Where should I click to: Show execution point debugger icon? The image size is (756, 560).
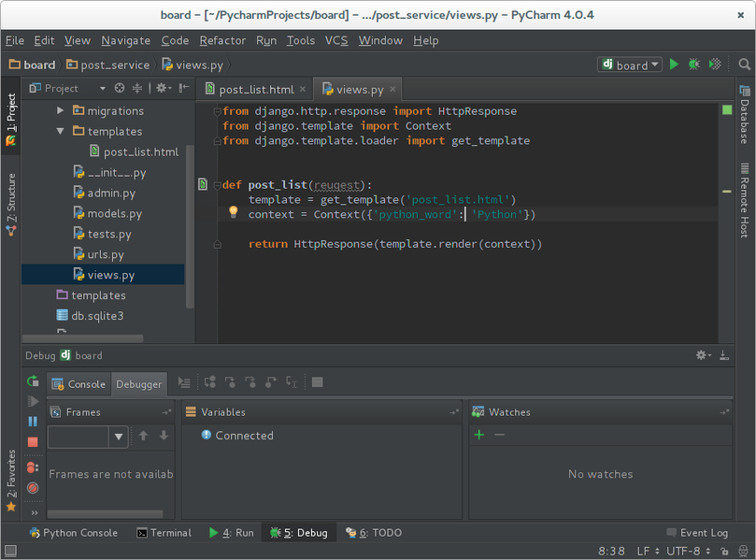point(184,382)
